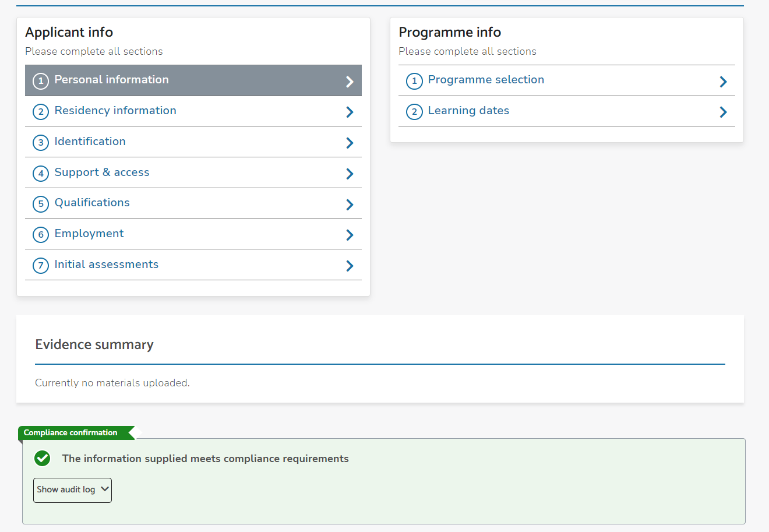Click compliance requirements message text
769x532 pixels.
(206, 459)
